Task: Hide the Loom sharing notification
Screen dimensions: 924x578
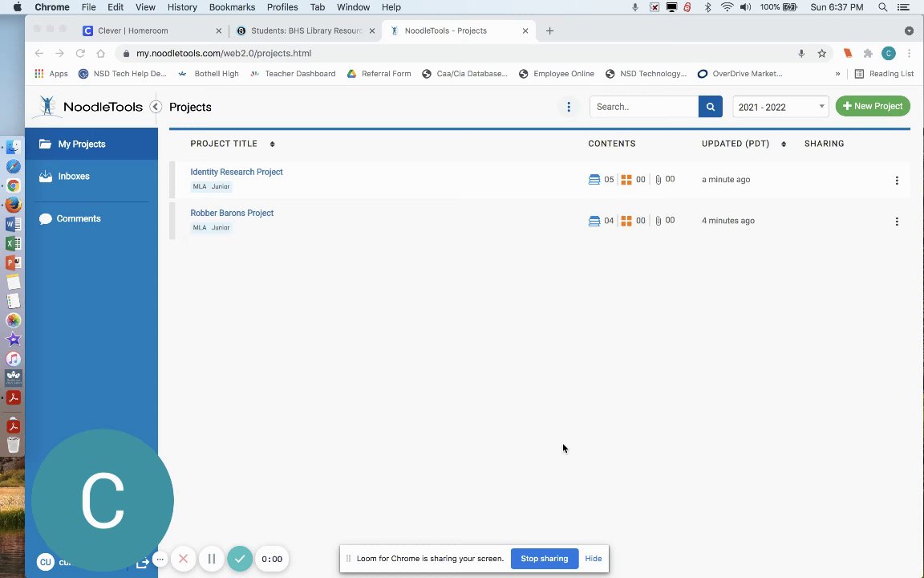Action: point(594,559)
